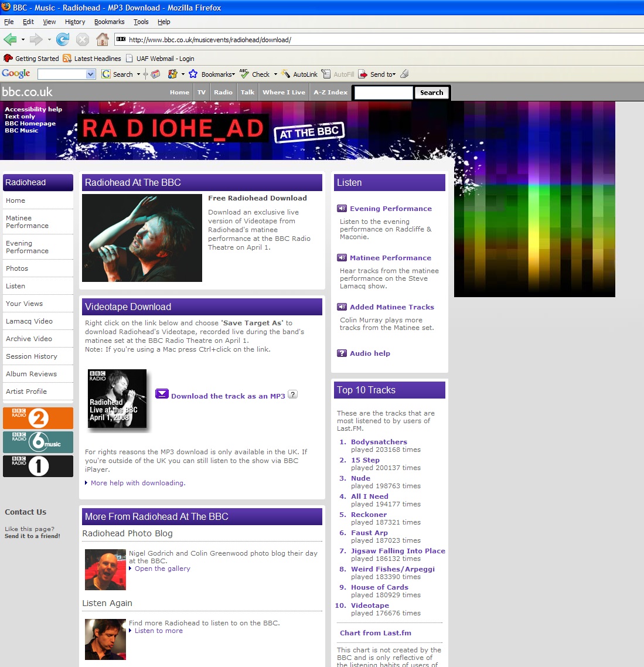644x667 pixels.
Task: Open the Getting Started bookmark
Action: pyautogui.click(x=31, y=58)
